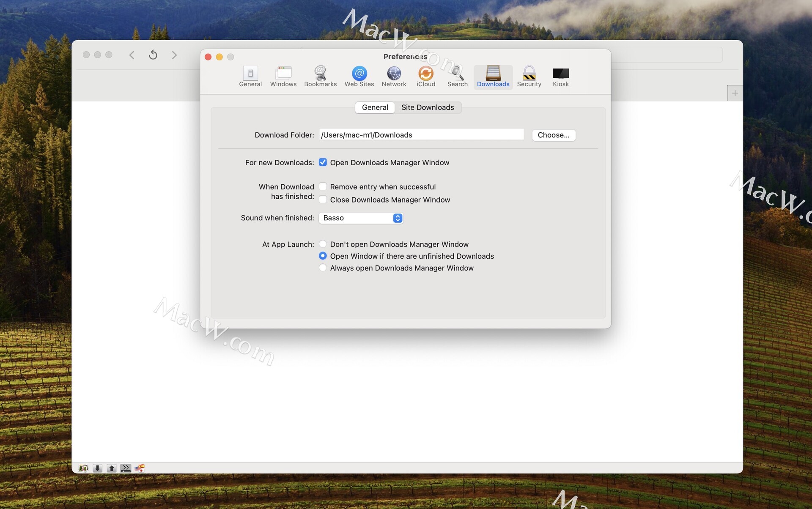Switch to the Site Downloads tab
Image resolution: width=812 pixels, height=509 pixels.
(x=427, y=107)
